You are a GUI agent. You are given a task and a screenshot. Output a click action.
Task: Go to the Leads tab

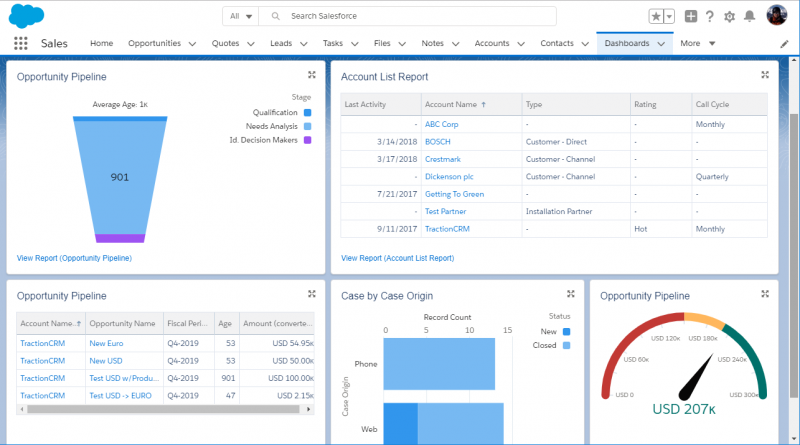click(281, 43)
